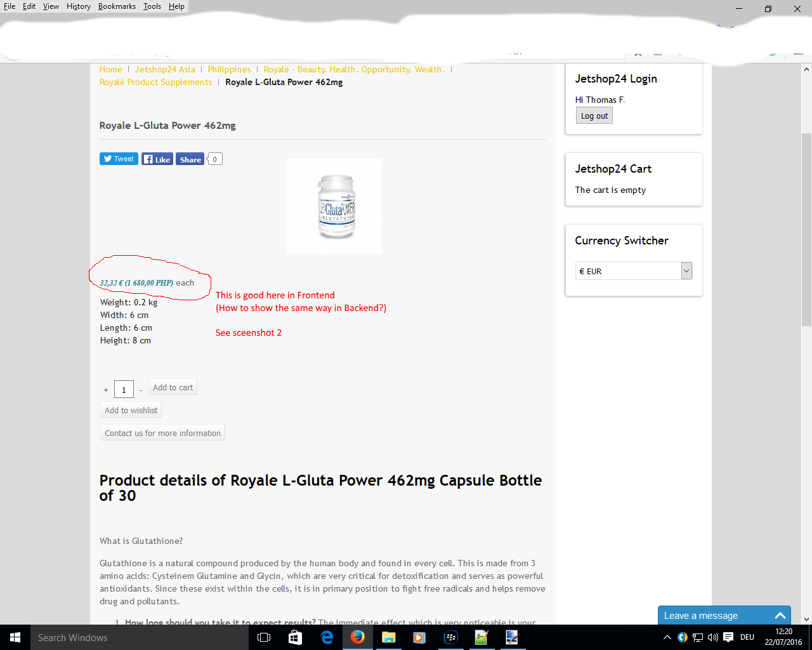Image resolution: width=812 pixels, height=650 pixels.
Task: Open the taskbar clock and calendar
Action: (783, 637)
